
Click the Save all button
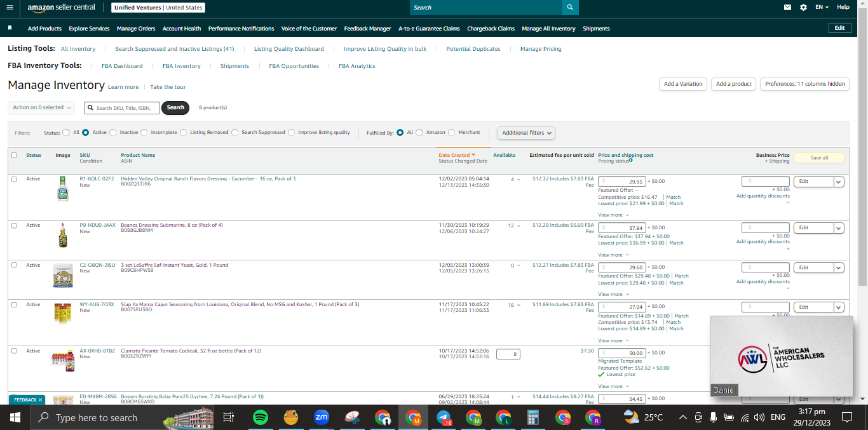click(x=819, y=158)
